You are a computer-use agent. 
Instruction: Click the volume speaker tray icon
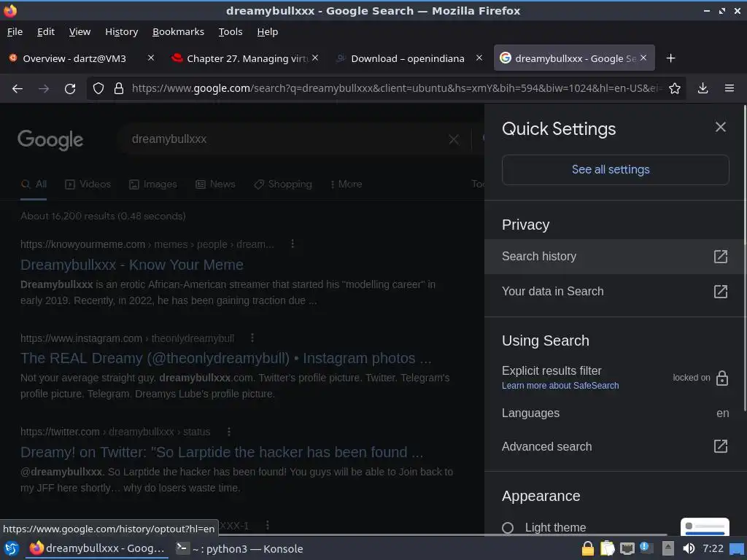pyautogui.click(x=689, y=548)
